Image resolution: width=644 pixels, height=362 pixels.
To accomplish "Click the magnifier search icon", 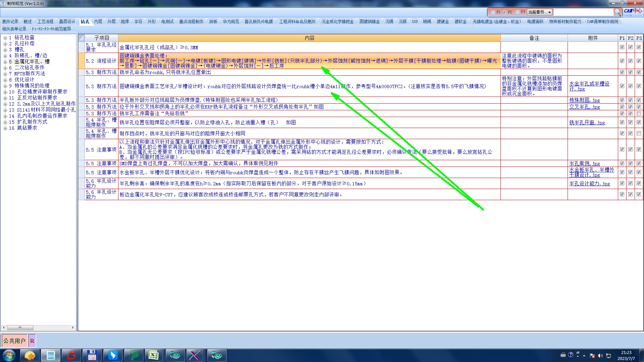I will pos(618,12).
